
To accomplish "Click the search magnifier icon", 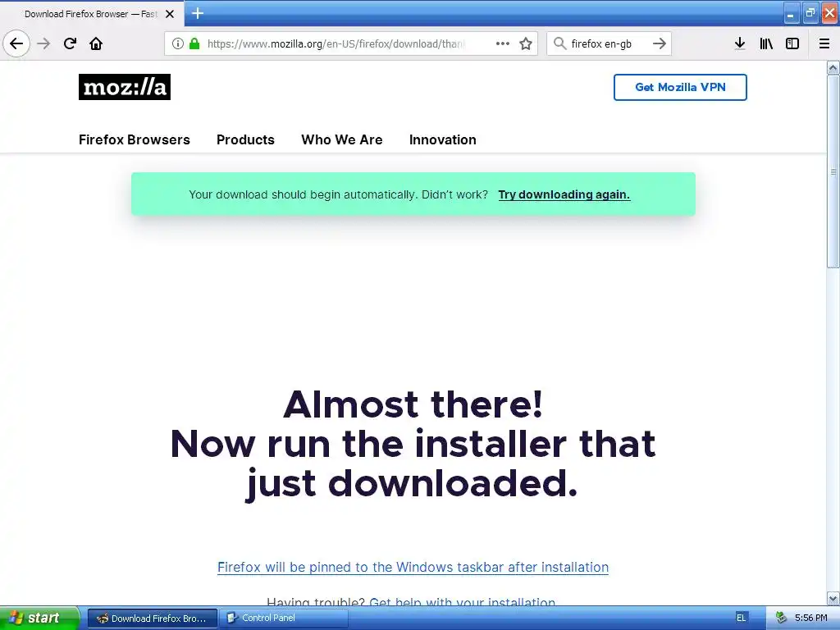I will point(559,43).
